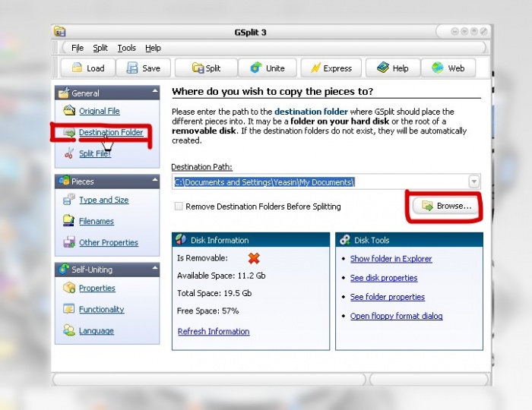Click the Language people icon

(69, 330)
